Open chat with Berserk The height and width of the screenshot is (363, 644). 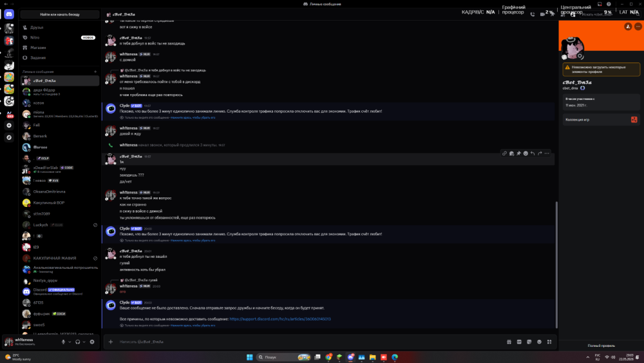(59, 136)
